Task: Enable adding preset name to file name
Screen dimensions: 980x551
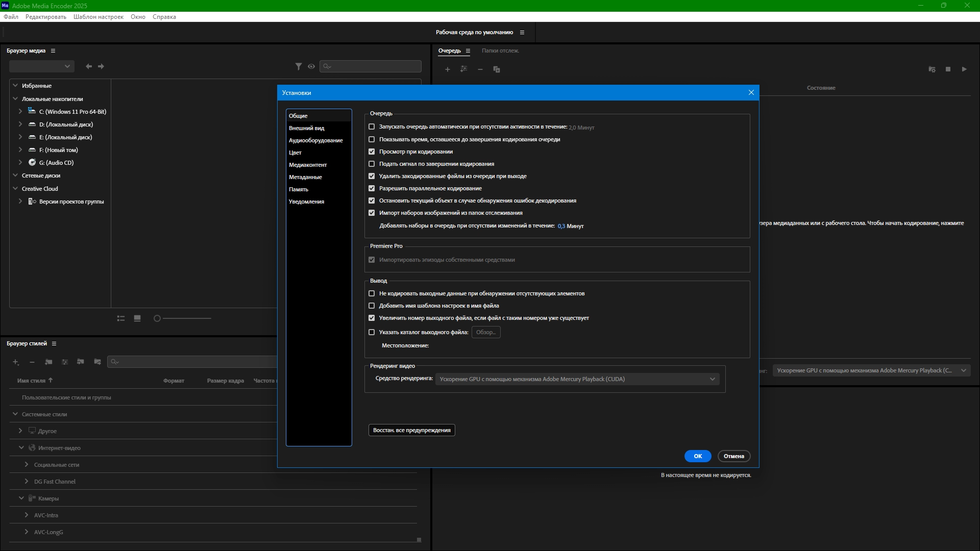Action: (x=372, y=306)
